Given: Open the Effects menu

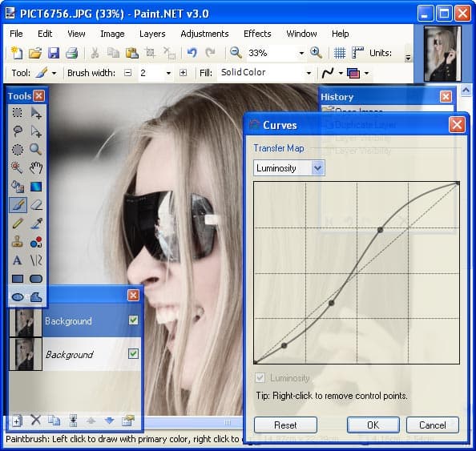Looking at the screenshot, I should (257, 34).
